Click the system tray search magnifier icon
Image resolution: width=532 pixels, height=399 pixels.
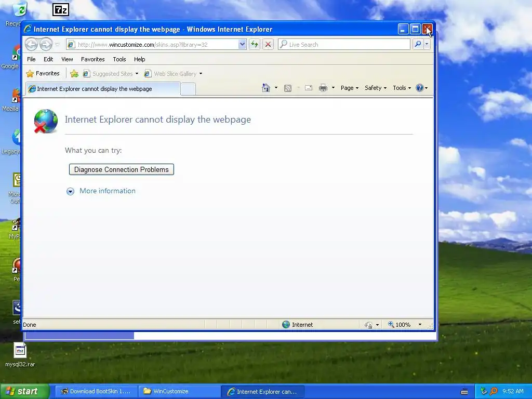tap(494, 392)
